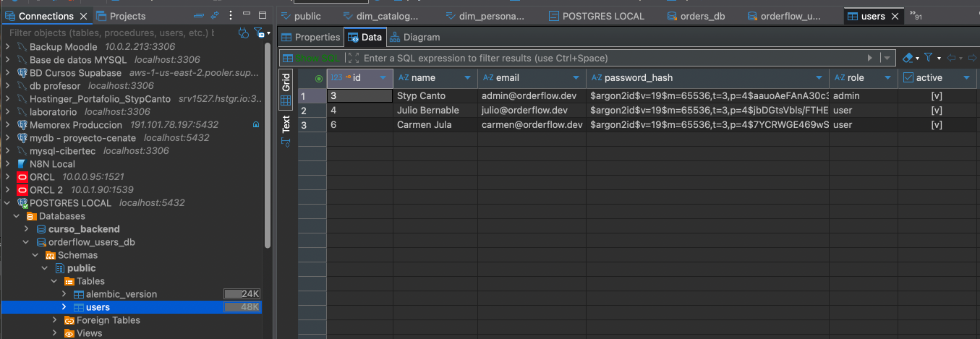Screen dimensions: 980x339
Task: Open the navigator filter settings funnel icon
Action: 259,33
